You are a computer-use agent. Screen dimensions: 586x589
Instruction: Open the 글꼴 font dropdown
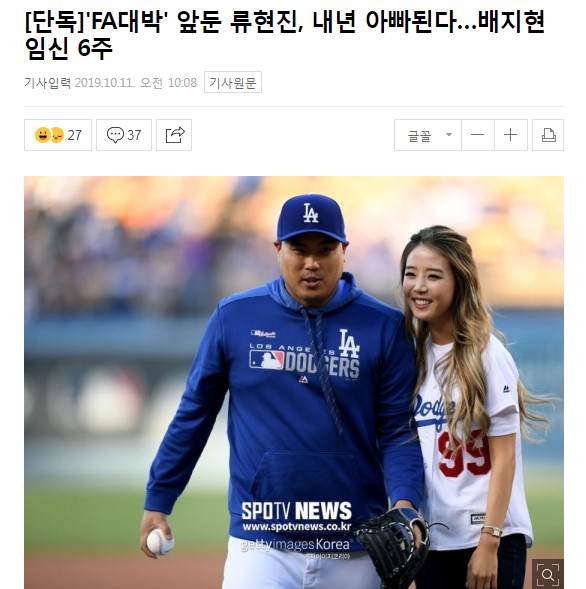click(x=428, y=135)
